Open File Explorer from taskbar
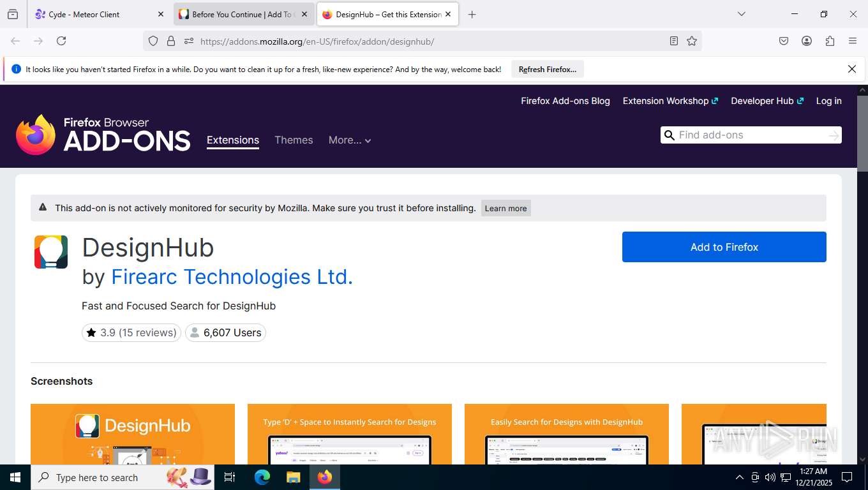The width and height of the screenshot is (868, 490). coord(293,477)
